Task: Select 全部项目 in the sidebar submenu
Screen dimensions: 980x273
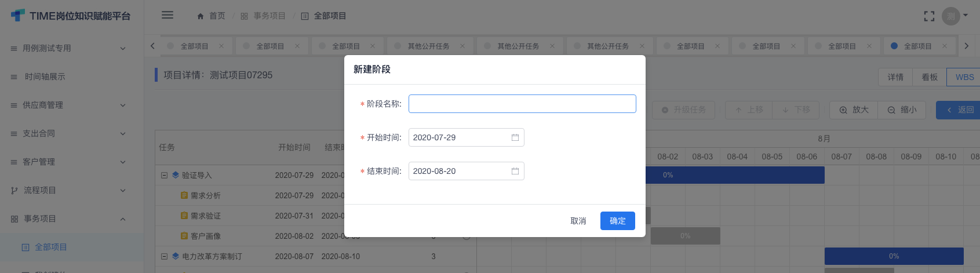Action: point(72,247)
